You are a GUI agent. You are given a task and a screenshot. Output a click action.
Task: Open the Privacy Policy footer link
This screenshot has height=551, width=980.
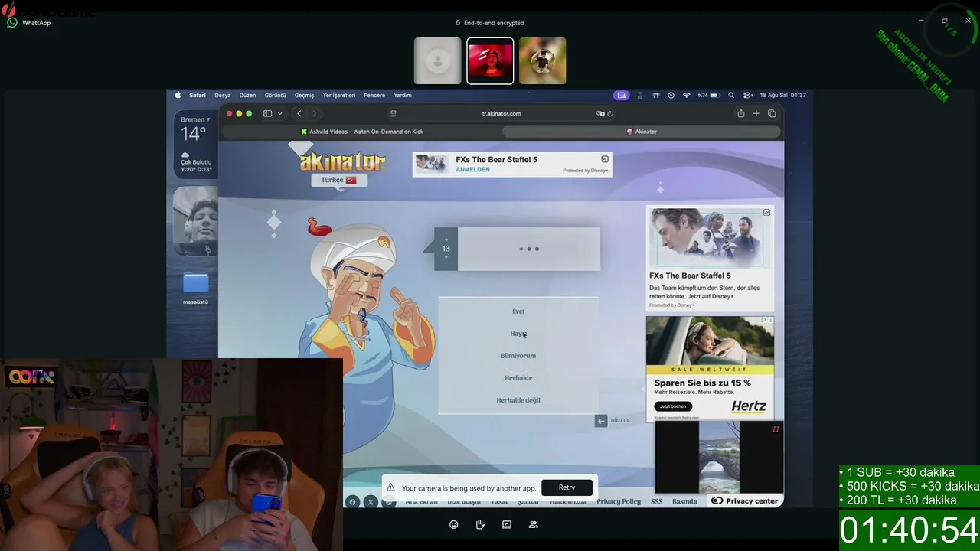[x=619, y=502]
